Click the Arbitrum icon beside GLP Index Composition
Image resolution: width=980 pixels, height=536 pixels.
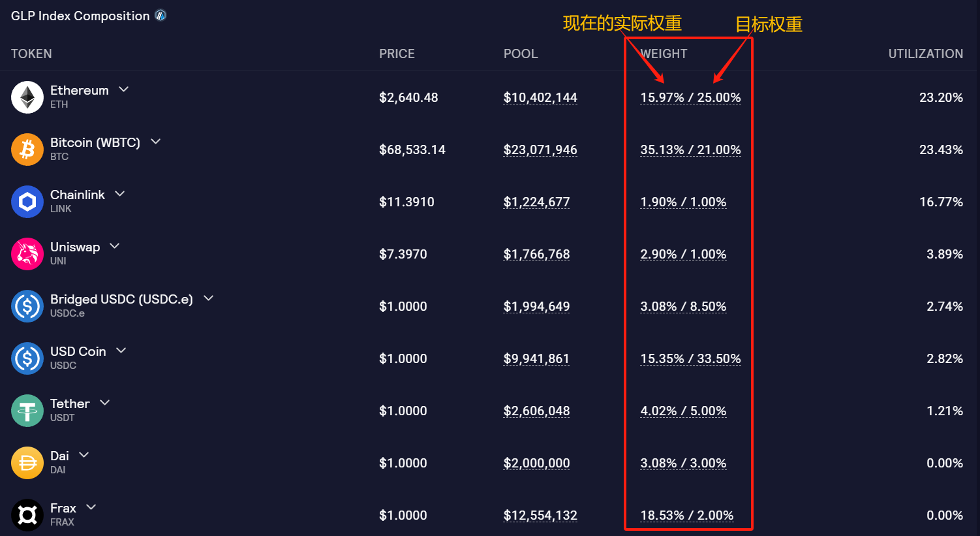coord(161,16)
